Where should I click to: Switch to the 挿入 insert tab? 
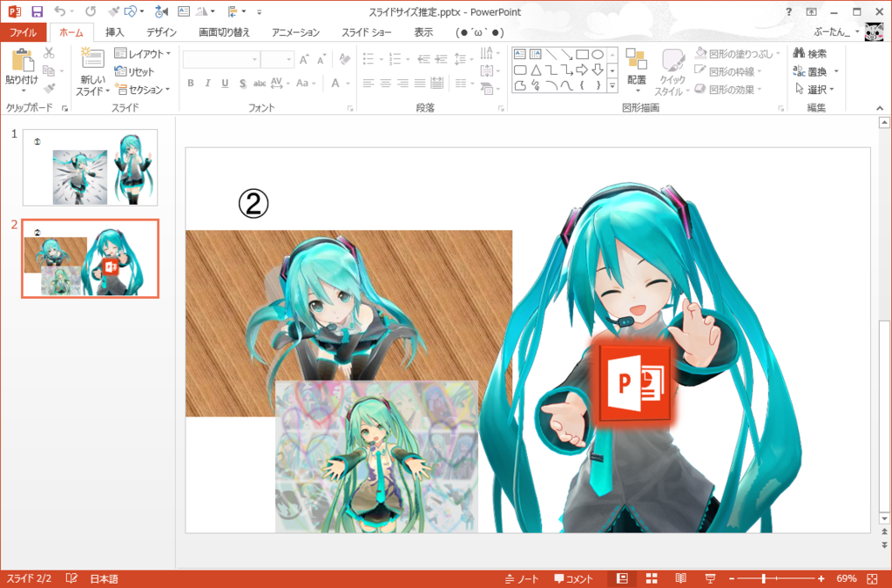(114, 32)
